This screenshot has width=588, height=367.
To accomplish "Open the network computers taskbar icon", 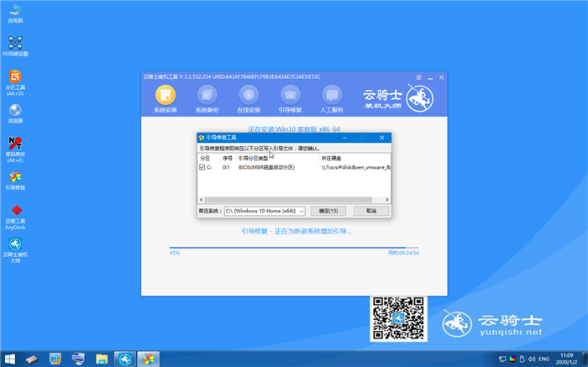I will 78,359.
